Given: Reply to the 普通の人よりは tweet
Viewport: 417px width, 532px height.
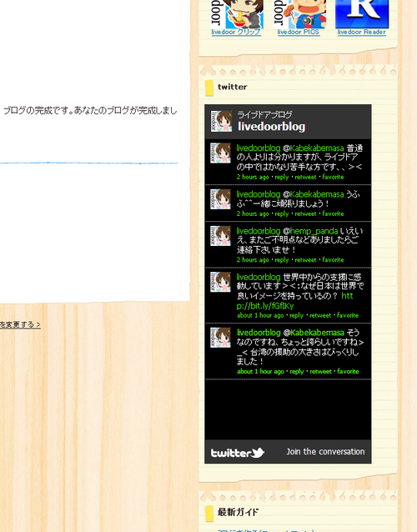Looking at the screenshot, I should 282,177.
